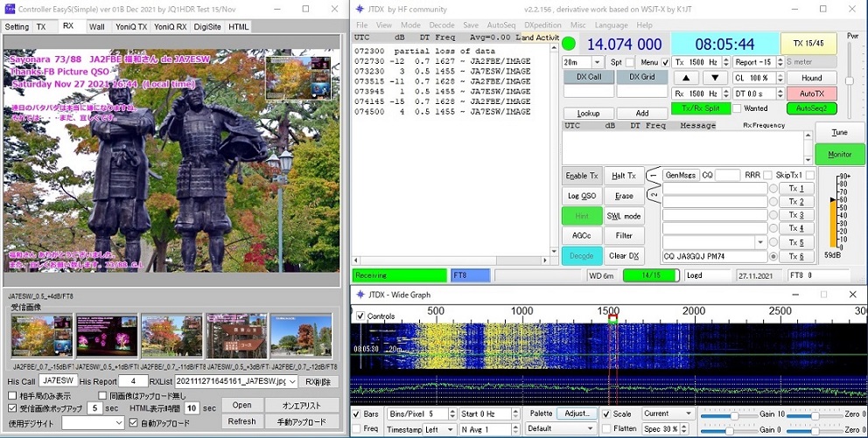The width and height of the screenshot is (868, 438).
Task: Click the GenMsgs button
Action: pyautogui.click(x=681, y=175)
